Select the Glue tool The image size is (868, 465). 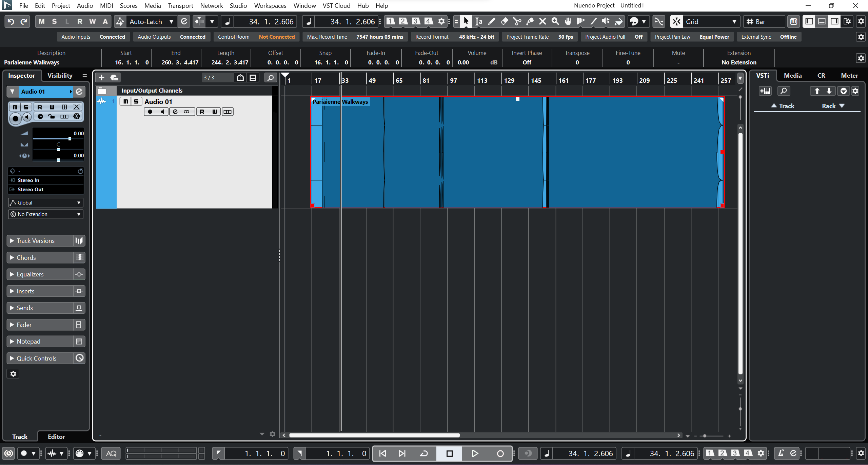point(530,22)
